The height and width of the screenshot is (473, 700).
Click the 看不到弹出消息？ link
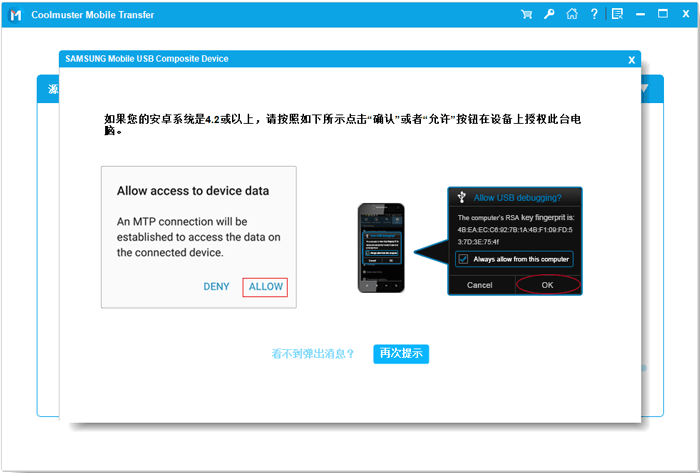pyautogui.click(x=313, y=354)
